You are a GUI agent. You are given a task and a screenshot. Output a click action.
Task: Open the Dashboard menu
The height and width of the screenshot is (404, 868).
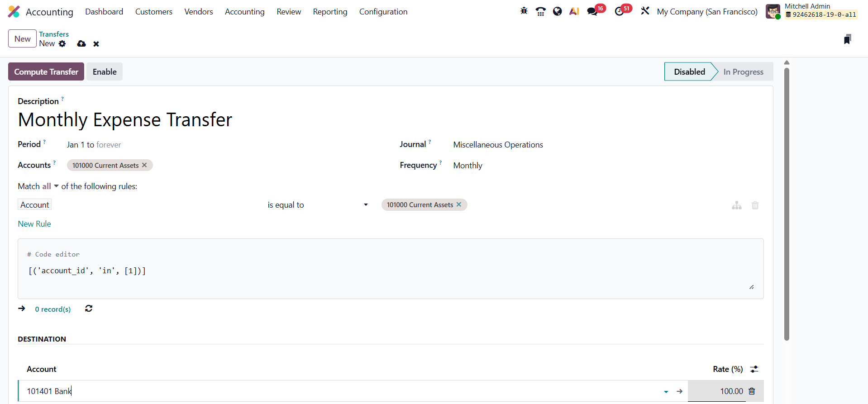[x=104, y=12]
